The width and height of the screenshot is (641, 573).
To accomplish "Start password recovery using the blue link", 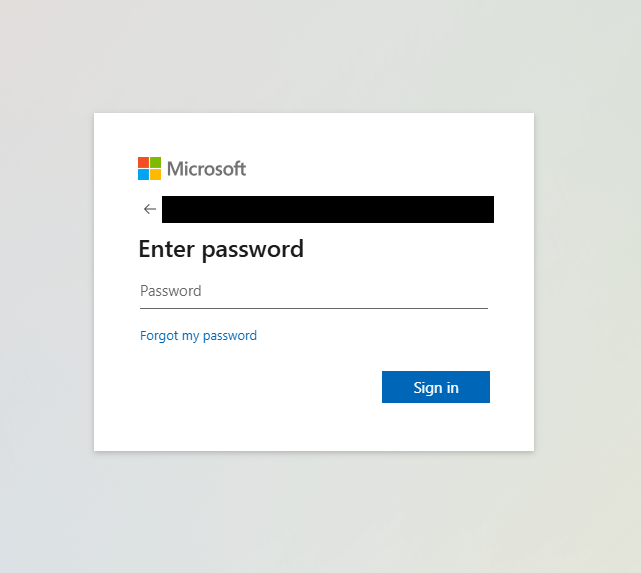I will [198, 336].
